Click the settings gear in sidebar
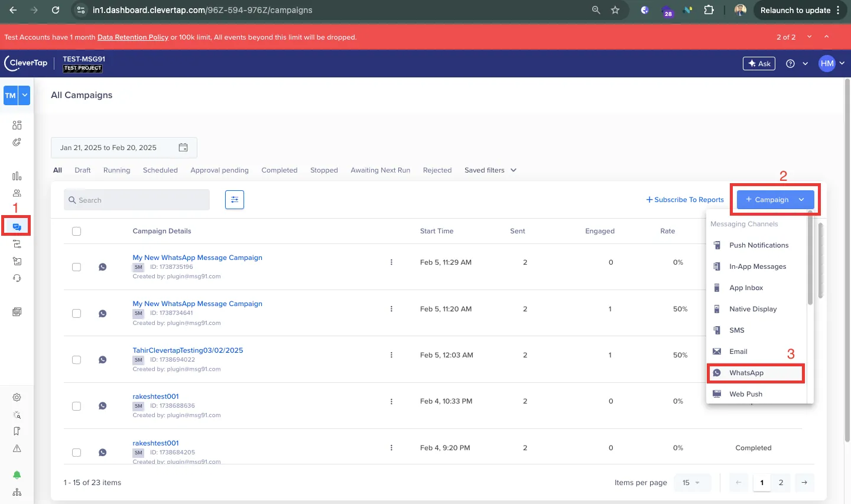Viewport: 851px width, 504px height. pos(17,398)
